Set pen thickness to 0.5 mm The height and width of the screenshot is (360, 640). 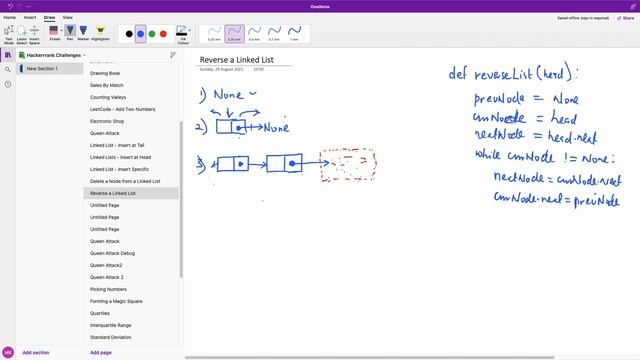[254, 33]
